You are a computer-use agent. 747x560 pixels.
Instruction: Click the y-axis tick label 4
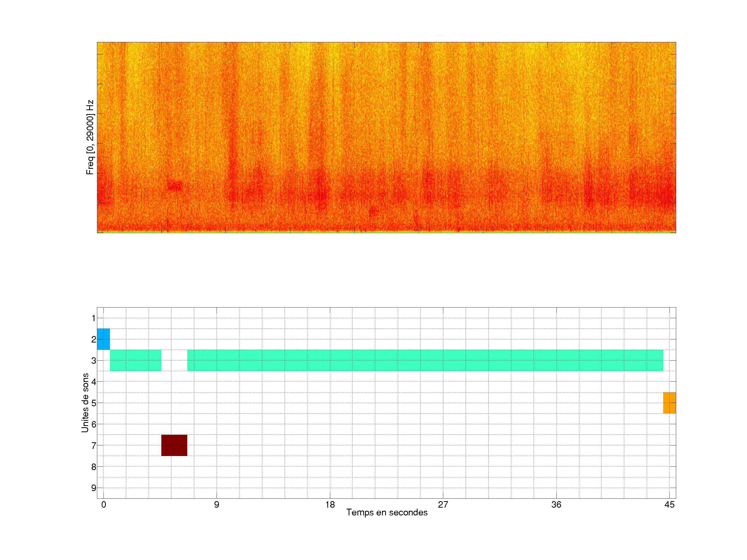click(x=93, y=382)
